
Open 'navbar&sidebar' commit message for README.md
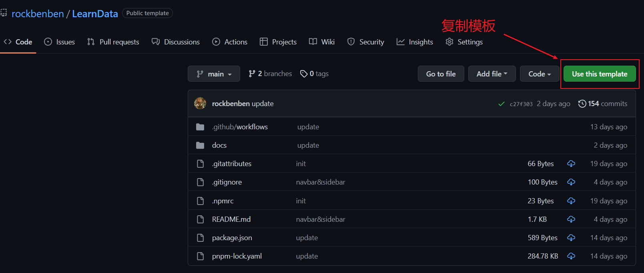tap(321, 219)
